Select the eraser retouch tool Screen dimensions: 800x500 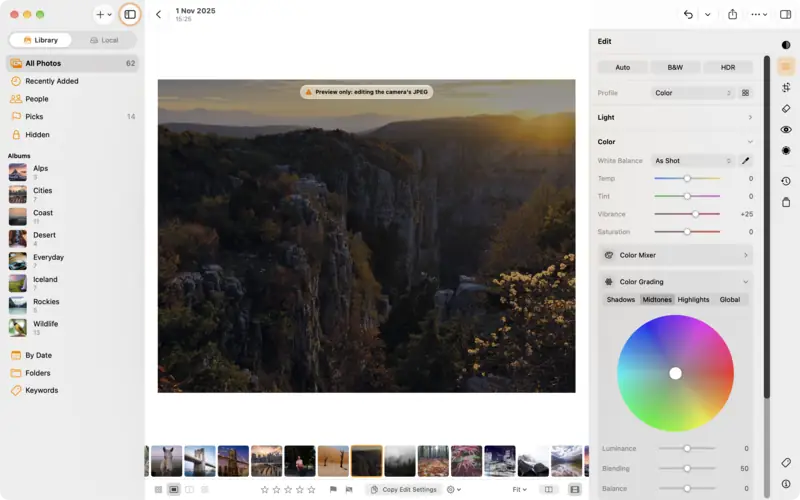786,109
